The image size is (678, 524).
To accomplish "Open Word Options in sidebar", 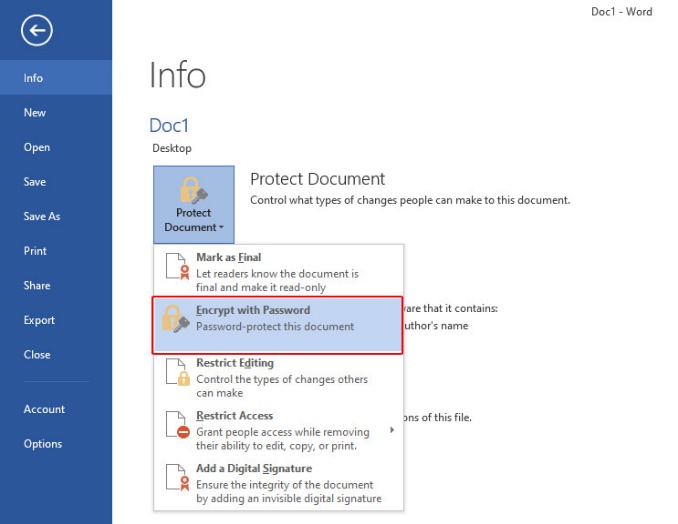I will pos(56,444).
